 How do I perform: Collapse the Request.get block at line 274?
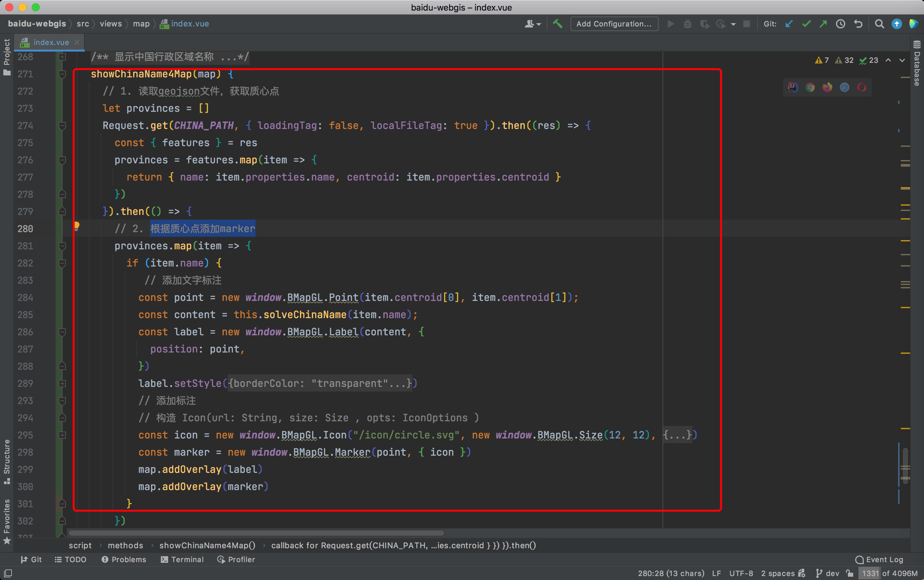pyautogui.click(x=62, y=125)
